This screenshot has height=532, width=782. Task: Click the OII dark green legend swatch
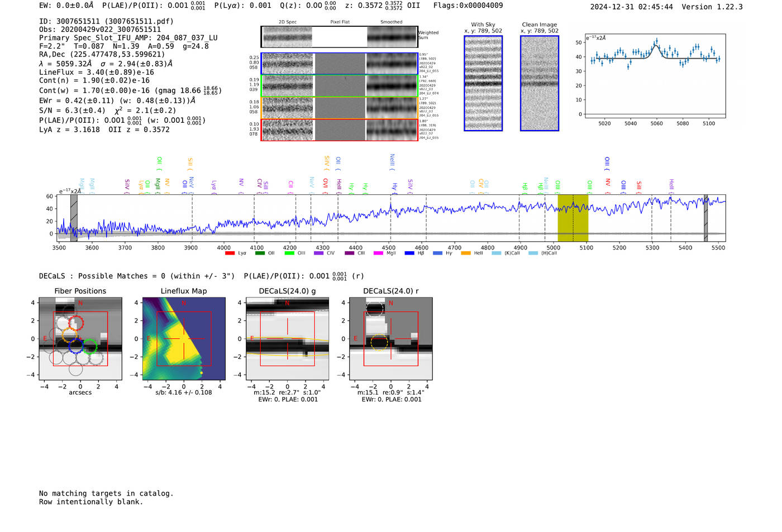(x=259, y=253)
